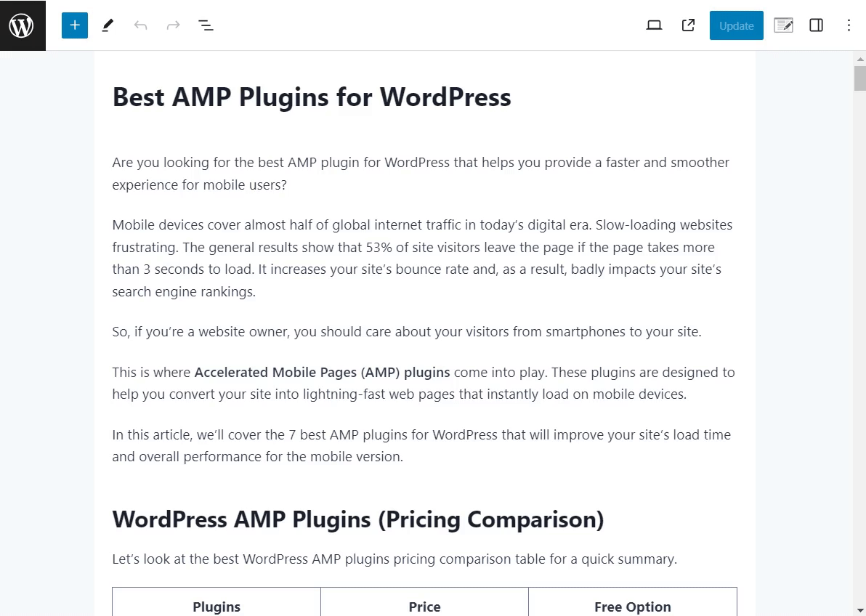Screen dimensions: 866x616
Task: Open the editor sidebar plugin pencil icon
Action: pyautogui.click(x=783, y=25)
